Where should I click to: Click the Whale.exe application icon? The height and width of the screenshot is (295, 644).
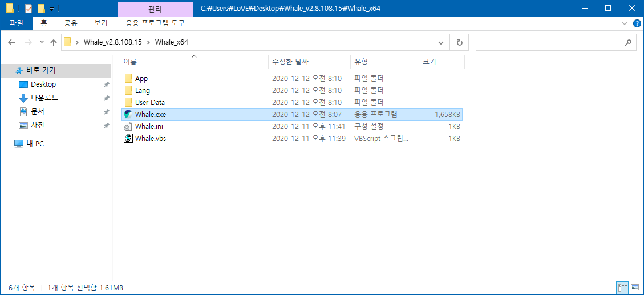(x=128, y=114)
